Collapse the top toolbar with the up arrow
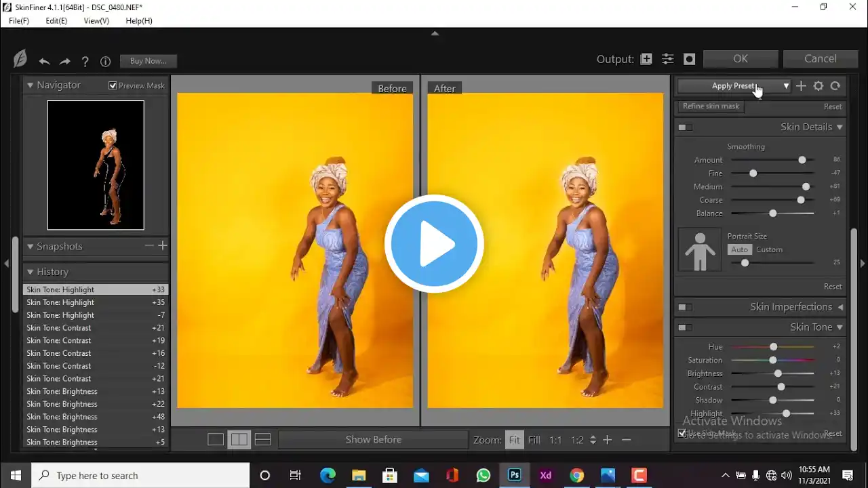This screenshot has height=488, width=868. (x=435, y=33)
